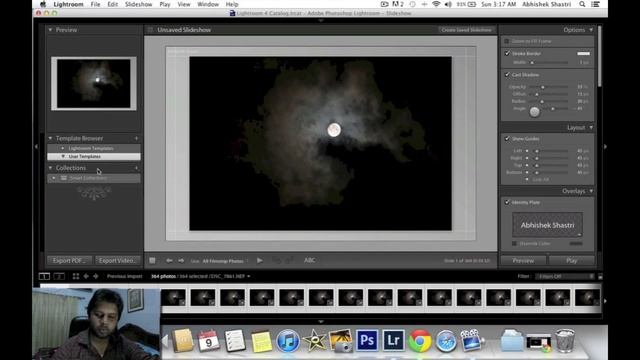Go to next slide with right arrow
Screen dimensions: 640x360
(x=181, y=260)
